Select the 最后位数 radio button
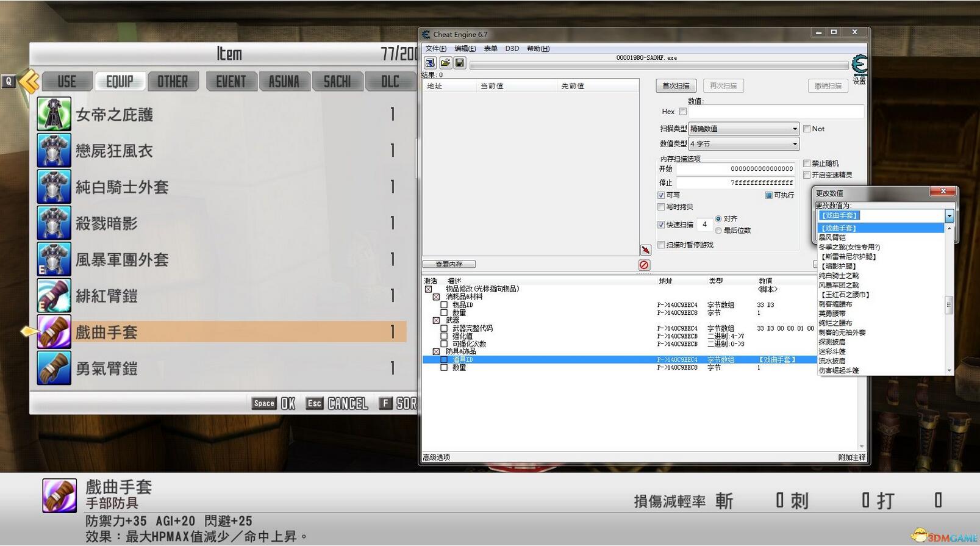The height and width of the screenshot is (546, 980). click(718, 230)
